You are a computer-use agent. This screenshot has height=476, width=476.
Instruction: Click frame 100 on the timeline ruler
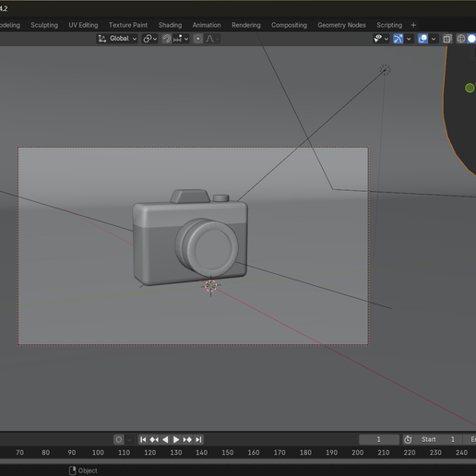coord(98,453)
